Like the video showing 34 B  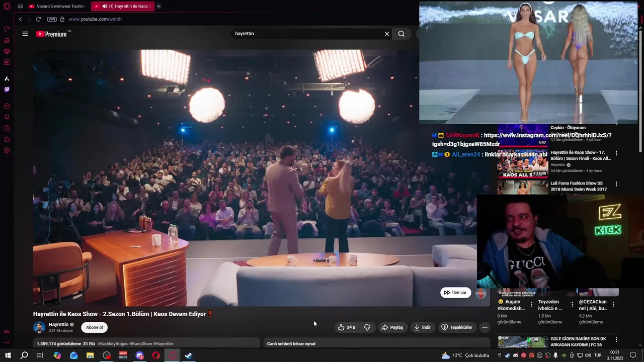346,327
